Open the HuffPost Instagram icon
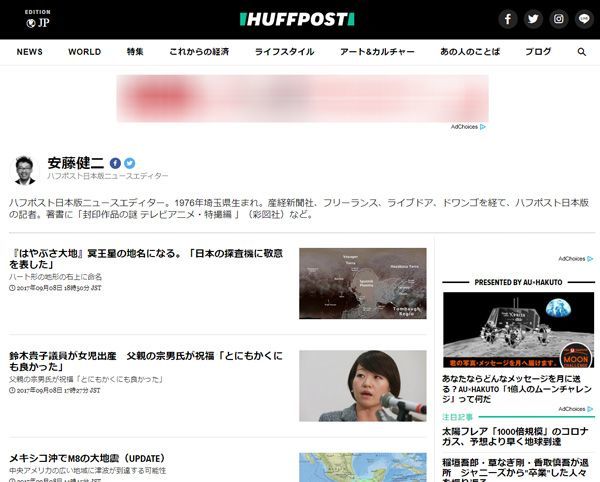Viewport: 600px width, 482px height. click(559, 19)
